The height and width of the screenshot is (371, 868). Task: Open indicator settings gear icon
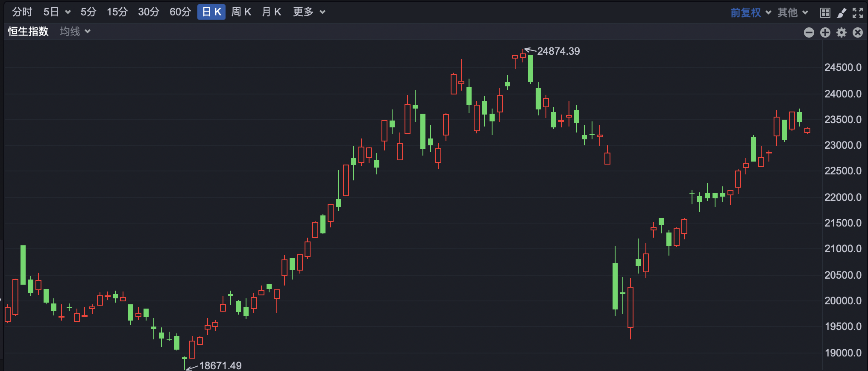click(x=841, y=32)
